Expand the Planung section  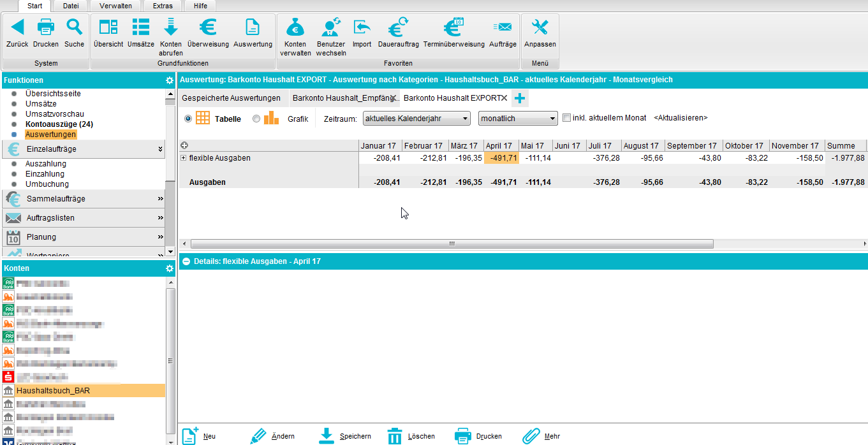[x=161, y=237]
